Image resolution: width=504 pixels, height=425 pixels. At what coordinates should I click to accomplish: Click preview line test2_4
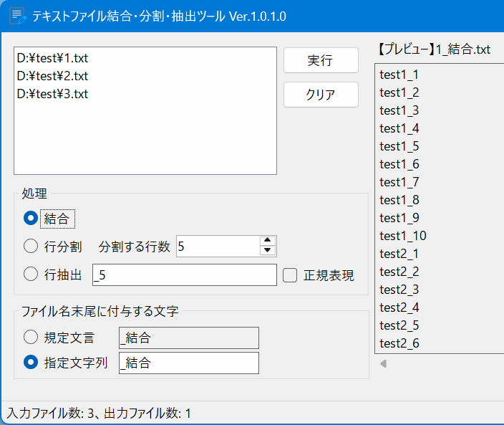click(399, 307)
